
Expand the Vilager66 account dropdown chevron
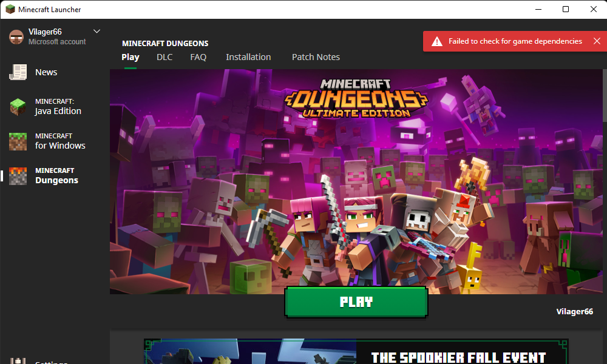(97, 32)
